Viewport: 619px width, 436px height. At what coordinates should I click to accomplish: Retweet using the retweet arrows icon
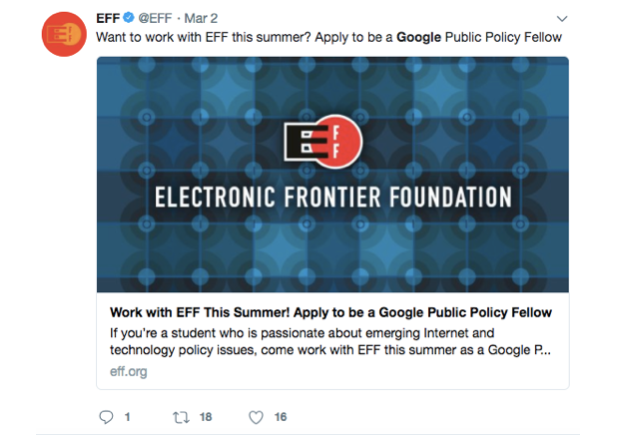coord(181,417)
